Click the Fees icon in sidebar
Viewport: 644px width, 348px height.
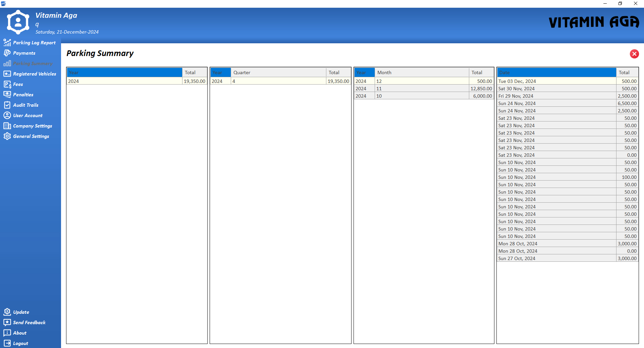click(7, 84)
